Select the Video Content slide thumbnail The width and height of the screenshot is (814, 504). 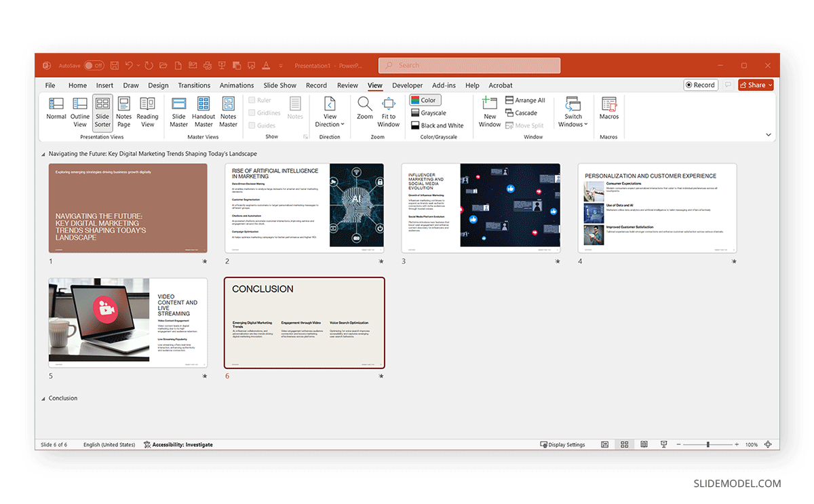tap(128, 323)
